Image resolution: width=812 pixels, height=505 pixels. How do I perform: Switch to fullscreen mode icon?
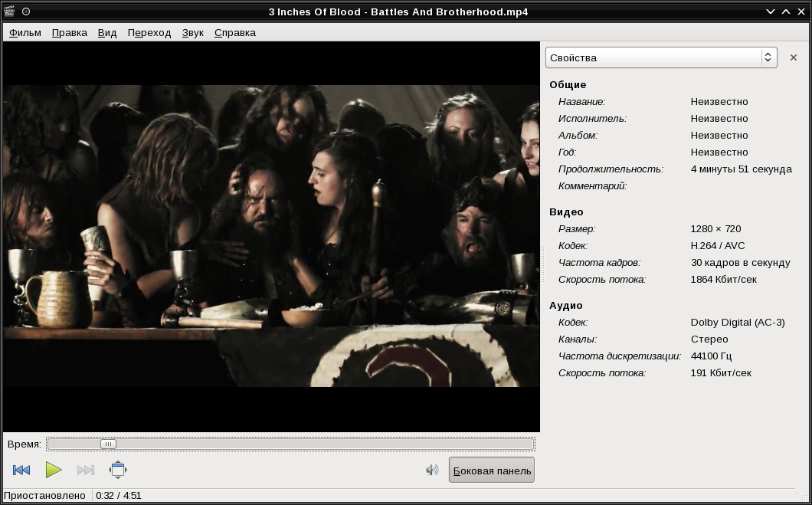117,470
